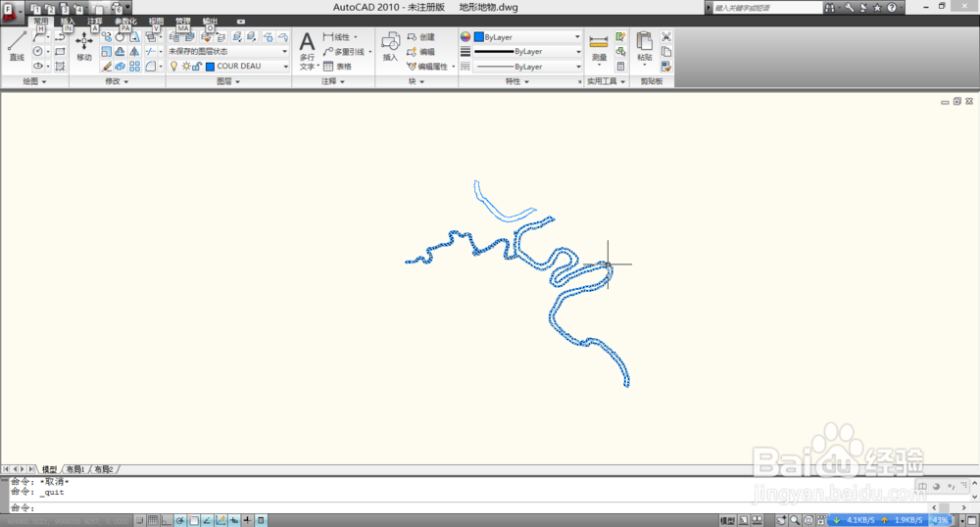Select the Erase tool in the Modify panel

click(x=106, y=67)
